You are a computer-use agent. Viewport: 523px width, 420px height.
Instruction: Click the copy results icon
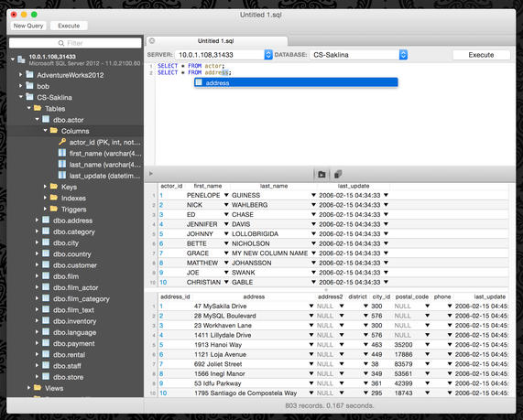point(338,175)
